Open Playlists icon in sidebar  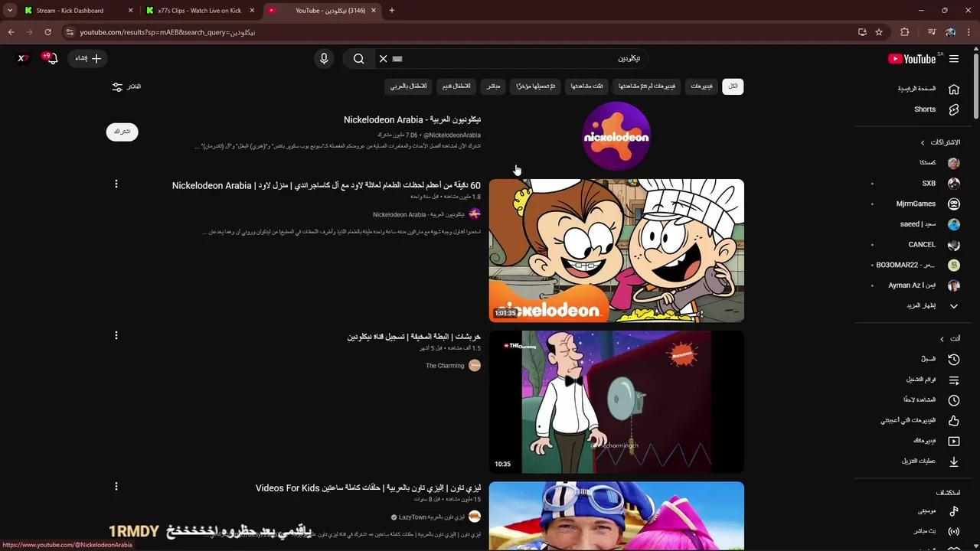click(954, 380)
